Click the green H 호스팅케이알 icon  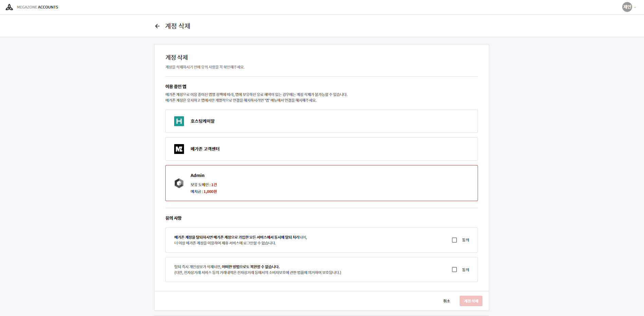coord(179,121)
